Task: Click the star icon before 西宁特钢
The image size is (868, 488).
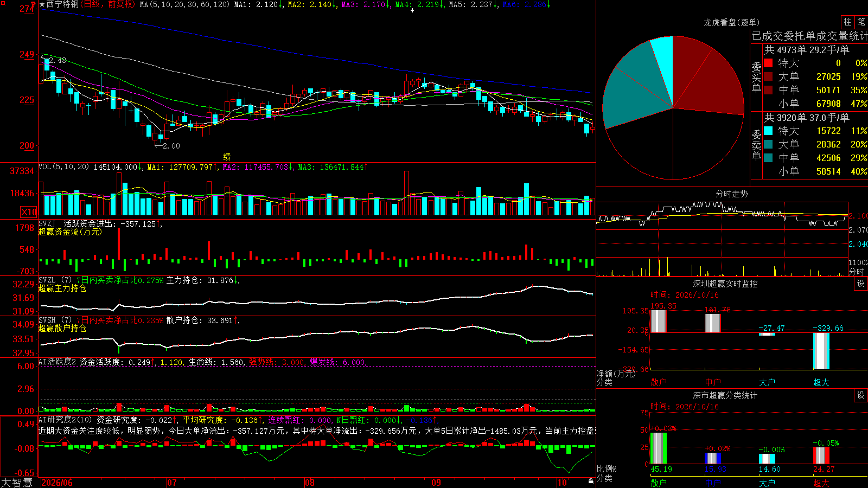Action: [x=42, y=4]
